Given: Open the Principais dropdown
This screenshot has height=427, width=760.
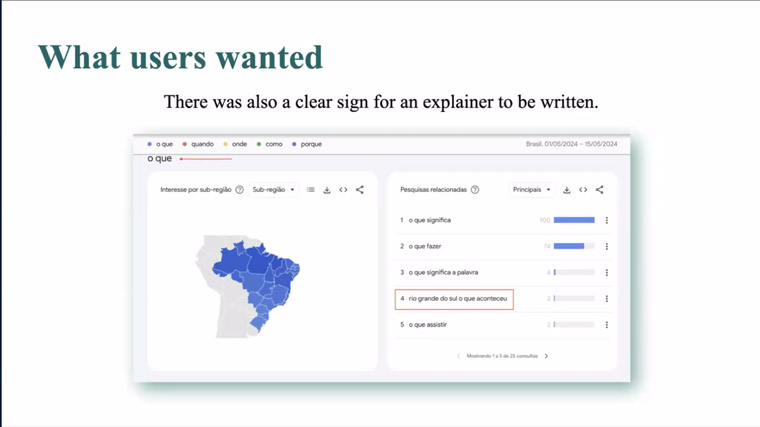Looking at the screenshot, I should [532, 190].
